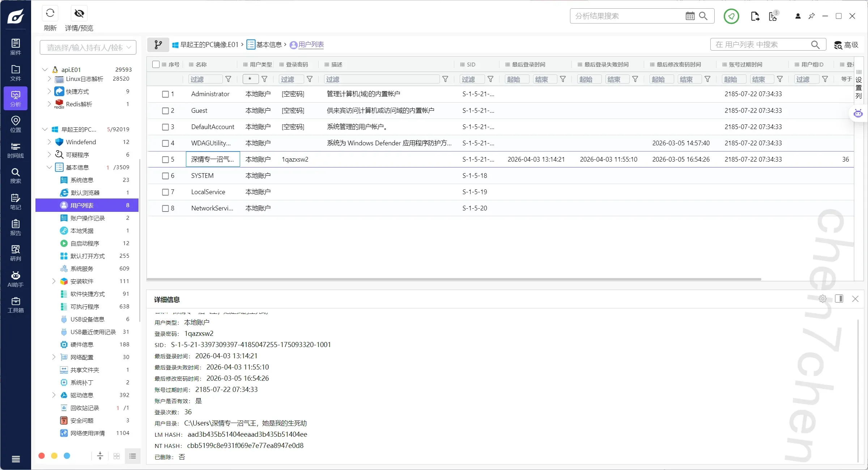Image resolution: width=868 pixels, height=470 pixels.
Task: Check the SYSTEM row checkbox
Action: (165, 176)
